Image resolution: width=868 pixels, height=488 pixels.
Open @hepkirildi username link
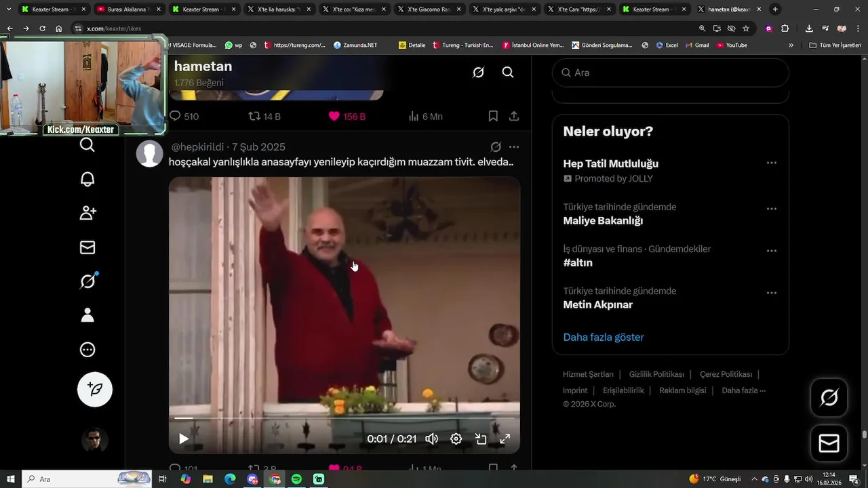(197, 147)
